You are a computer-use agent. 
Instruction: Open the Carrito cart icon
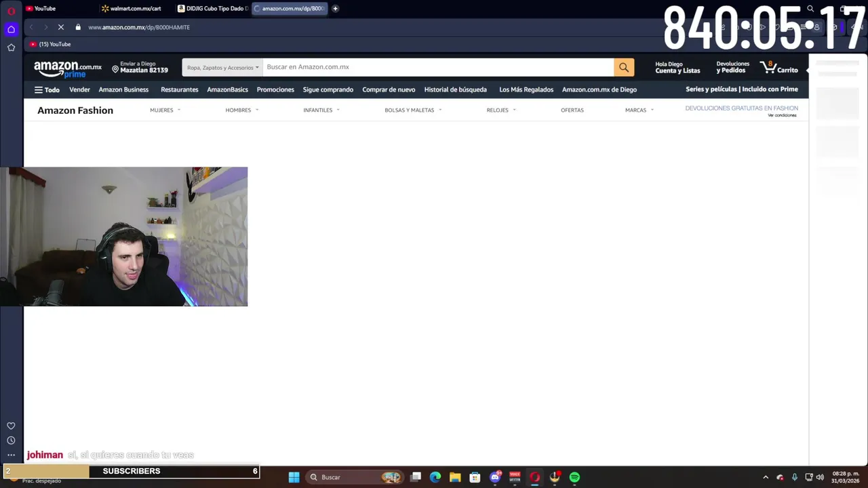[x=779, y=68]
